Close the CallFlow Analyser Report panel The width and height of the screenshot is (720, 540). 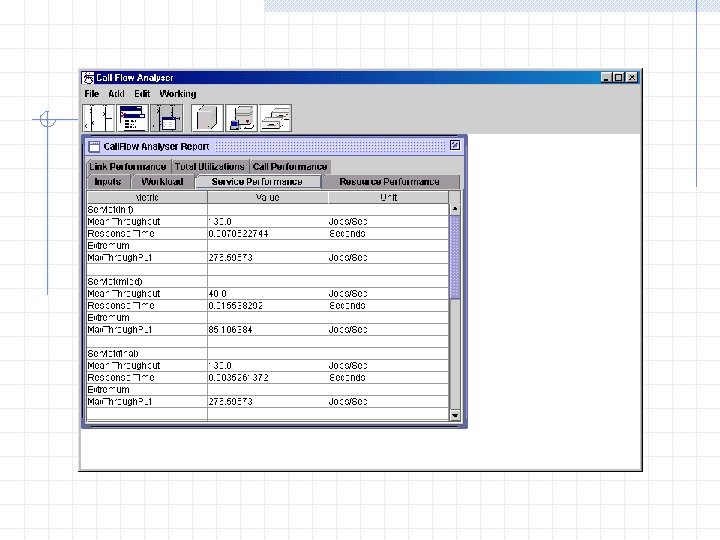(x=455, y=145)
